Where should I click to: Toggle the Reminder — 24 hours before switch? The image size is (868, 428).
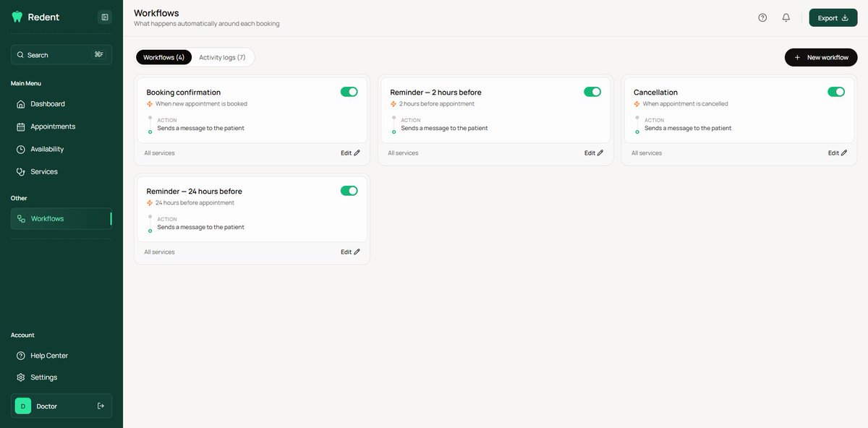349,191
